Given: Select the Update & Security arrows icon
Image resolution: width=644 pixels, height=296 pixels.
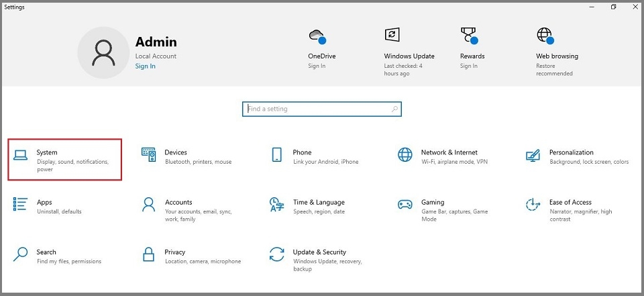Looking at the screenshot, I should pyautogui.click(x=277, y=254).
